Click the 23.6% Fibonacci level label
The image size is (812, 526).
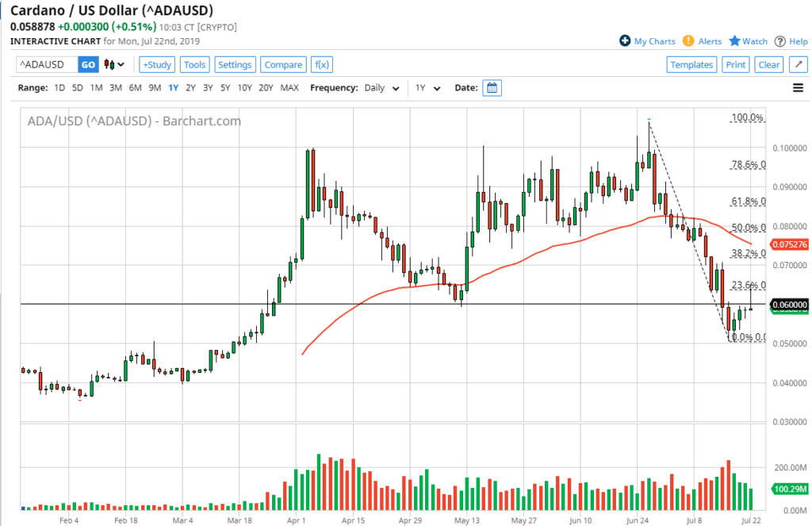click(749, 285)
